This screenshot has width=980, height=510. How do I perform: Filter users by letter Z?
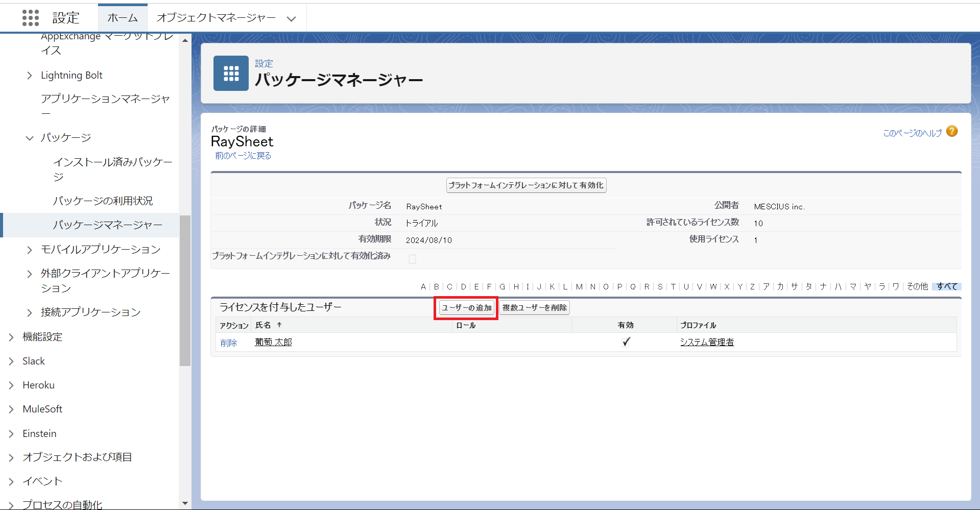pyautogui.click(x=752, y=287)
